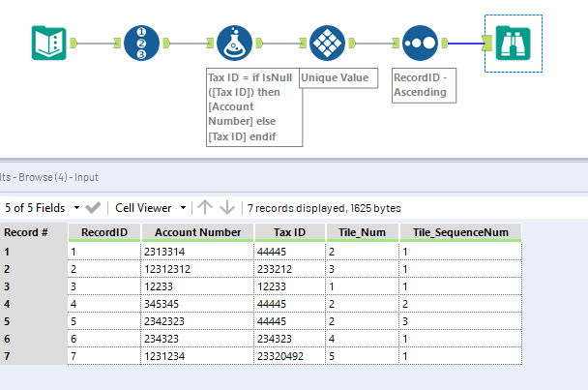This screenshot has height=390, width=588.
Task: Click the checkmark apply icon
Action: (93, 207)
